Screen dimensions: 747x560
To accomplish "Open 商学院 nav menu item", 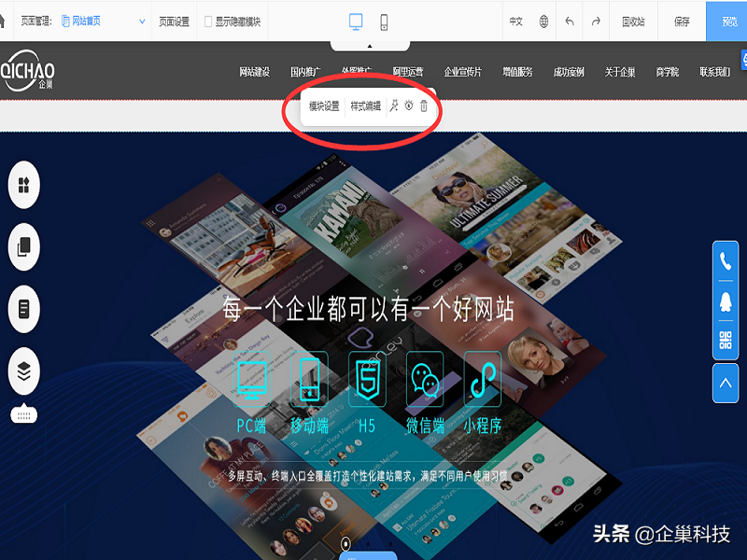I will coord(667,72).
